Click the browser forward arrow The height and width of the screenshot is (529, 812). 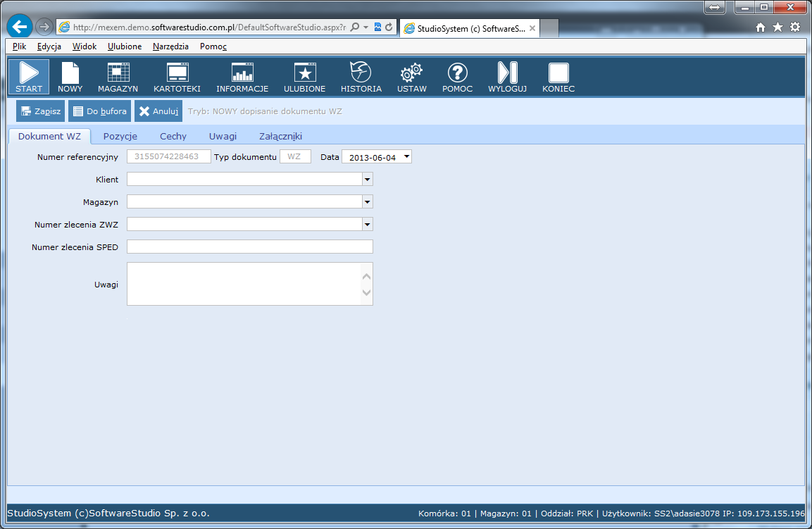click(44, 27)
